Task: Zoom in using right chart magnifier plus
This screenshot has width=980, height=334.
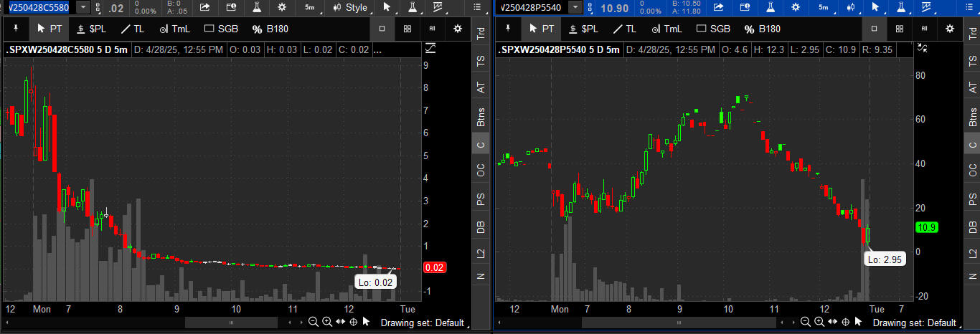Action: pyautogui.click(x=819, y=323)
